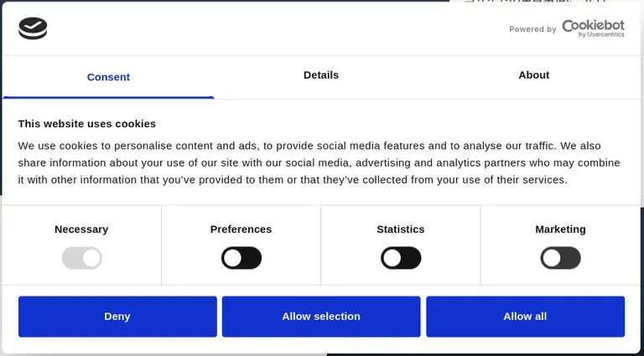Click the Allow selection button
This screenshot has width=644, height=356.
321,317
